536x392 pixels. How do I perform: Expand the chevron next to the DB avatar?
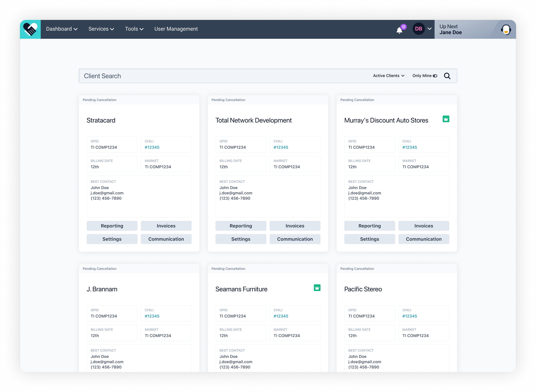(430, 29)
